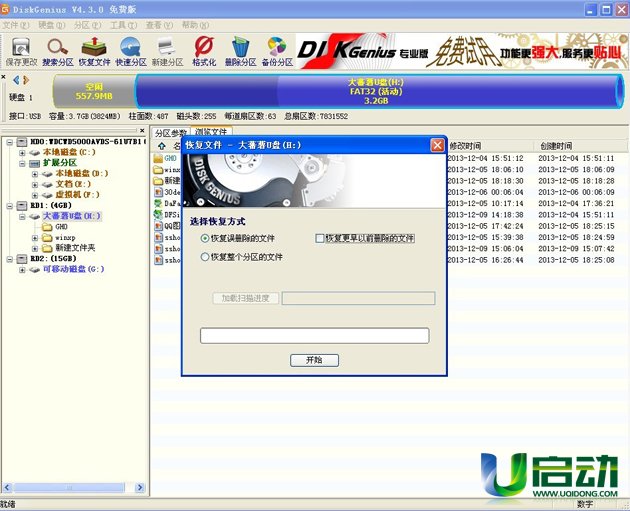The image size is (630, 511).
Task: Click the 删除分区 trash icon
Action: pos(240,51)
